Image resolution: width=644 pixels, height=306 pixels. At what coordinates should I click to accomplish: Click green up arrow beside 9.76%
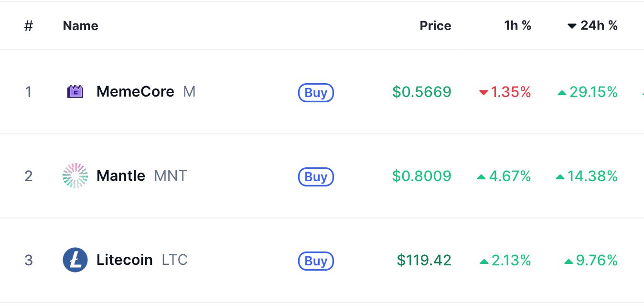point(569,261)
